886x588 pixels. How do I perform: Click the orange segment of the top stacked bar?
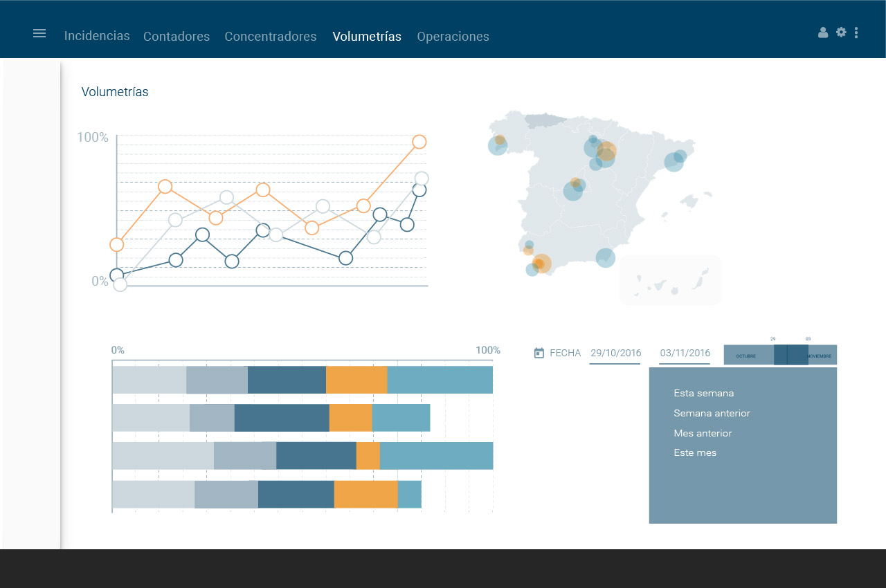point(356,380)
